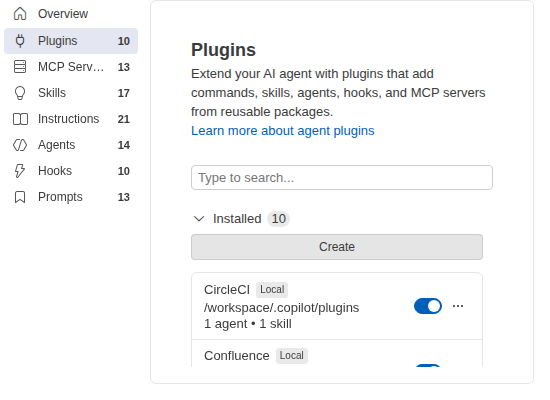Click the Local badge next to Confluence

292,356
